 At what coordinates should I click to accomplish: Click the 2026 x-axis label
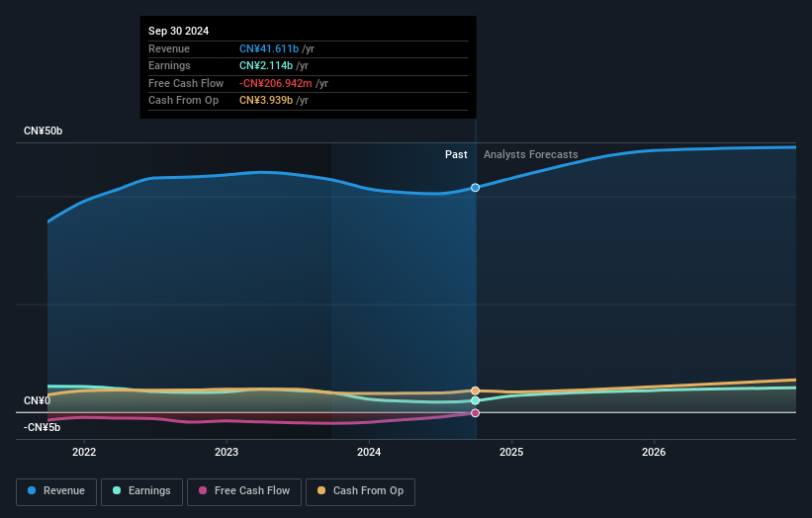pyautogui.click(x=654, y=452)
